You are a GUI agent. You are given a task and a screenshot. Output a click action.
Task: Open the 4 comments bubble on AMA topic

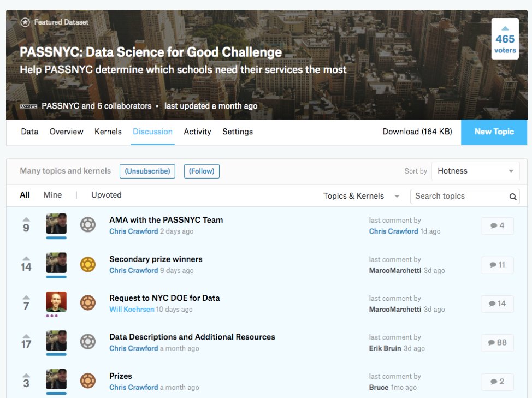pos(498,226)
